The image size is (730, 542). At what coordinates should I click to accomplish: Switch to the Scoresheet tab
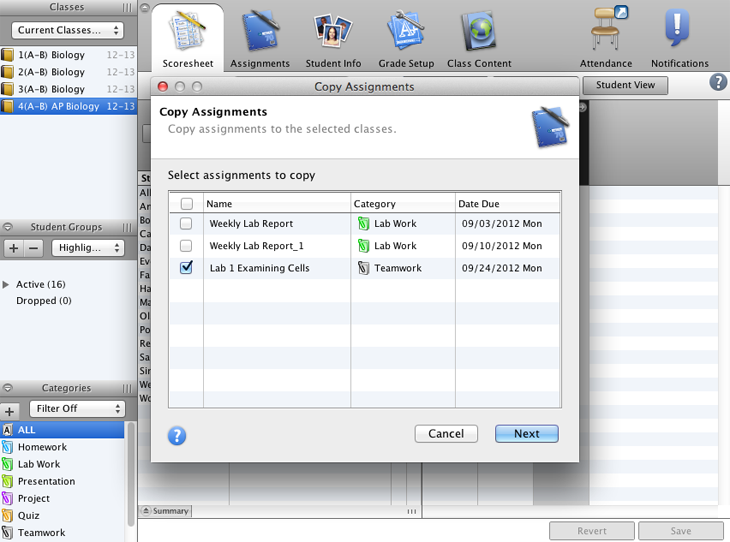(x=188, y=38)
